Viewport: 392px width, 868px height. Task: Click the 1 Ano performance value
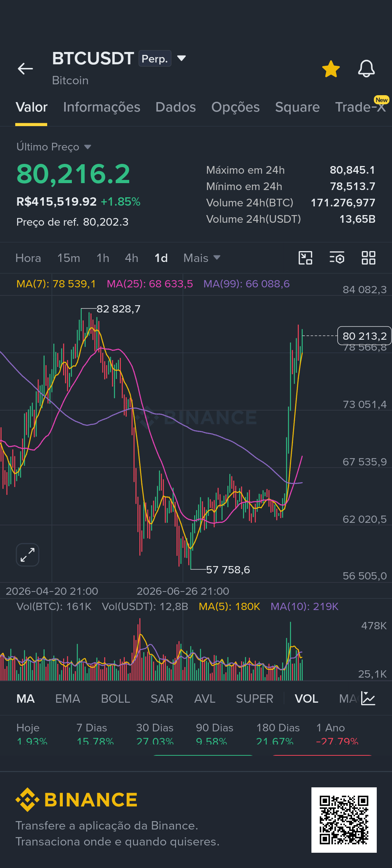[x=337, y=741]
